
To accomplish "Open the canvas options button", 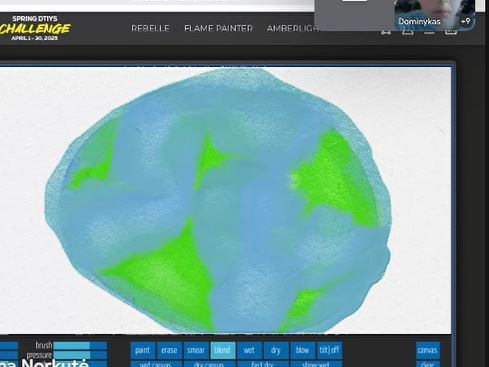I will (428, 350).
